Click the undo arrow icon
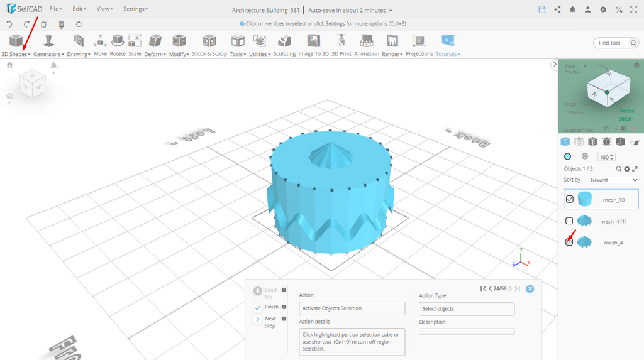The width and height of the screenshot is (644, 360). [9, 25]
